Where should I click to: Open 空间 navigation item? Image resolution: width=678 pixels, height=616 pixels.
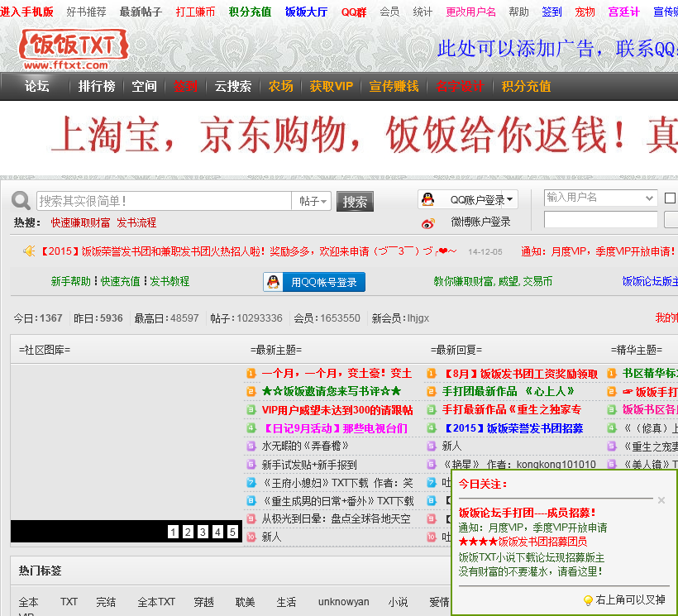[144, 86]
